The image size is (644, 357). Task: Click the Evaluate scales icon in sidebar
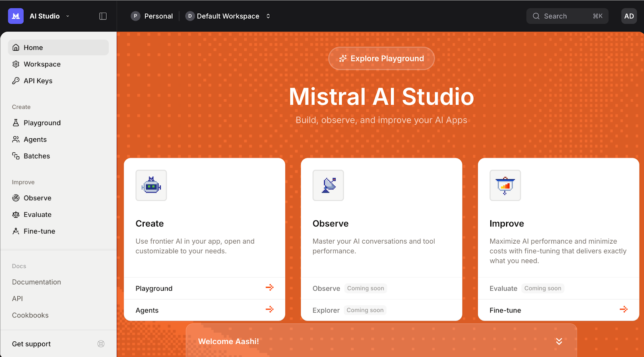(x=16, y=215)
